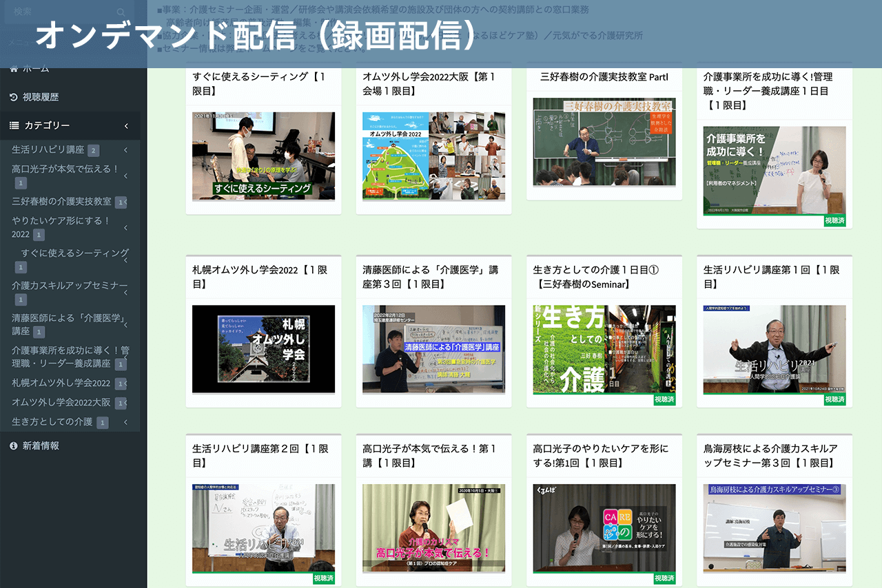The height and width of the screenshot is (588, 882).
Task: Click 視聴済 badge on 生活リハビリ講座第1回 card
Action: 835,399
